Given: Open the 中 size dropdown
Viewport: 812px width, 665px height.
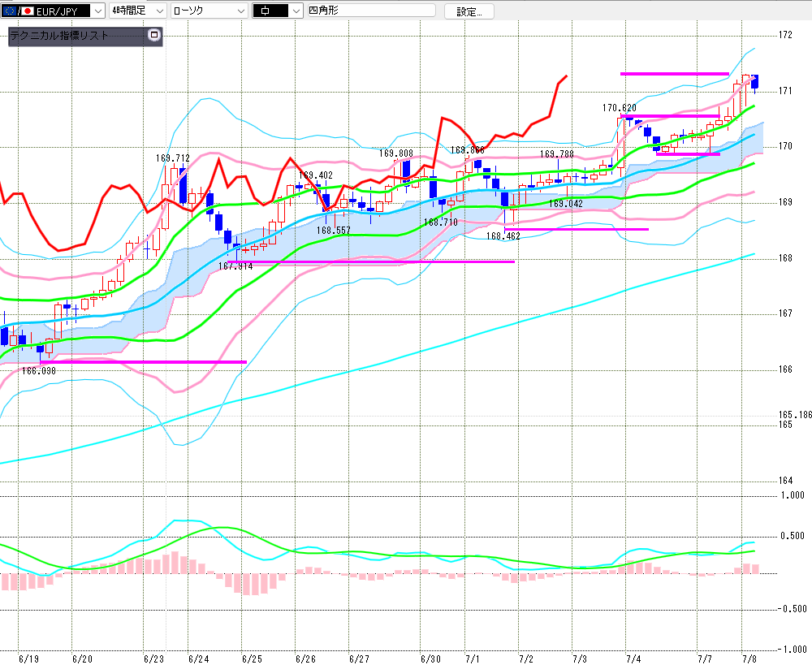Looking at the screenshot, I should click(277, 11).
